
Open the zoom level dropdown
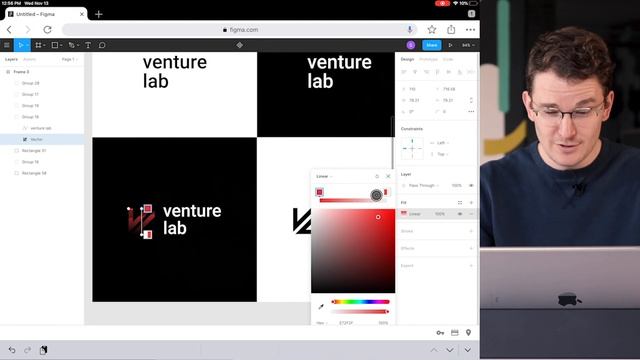tap(468, 45)
